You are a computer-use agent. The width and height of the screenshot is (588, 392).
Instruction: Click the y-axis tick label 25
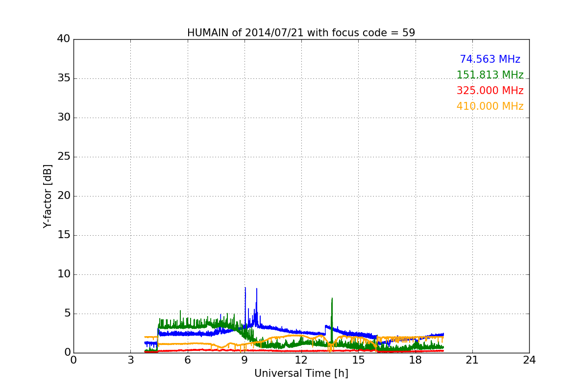[x=64, y=157]
